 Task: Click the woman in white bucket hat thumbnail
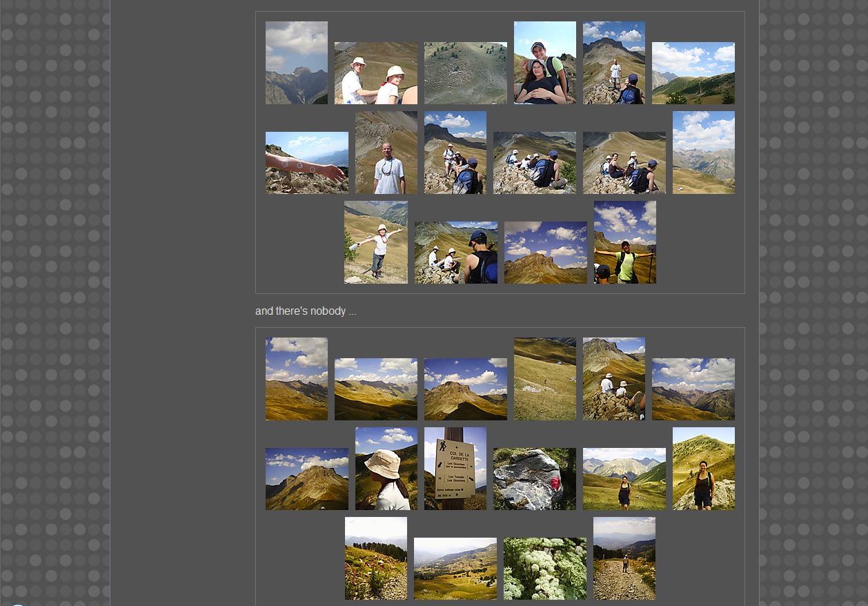tap(386, 469)
